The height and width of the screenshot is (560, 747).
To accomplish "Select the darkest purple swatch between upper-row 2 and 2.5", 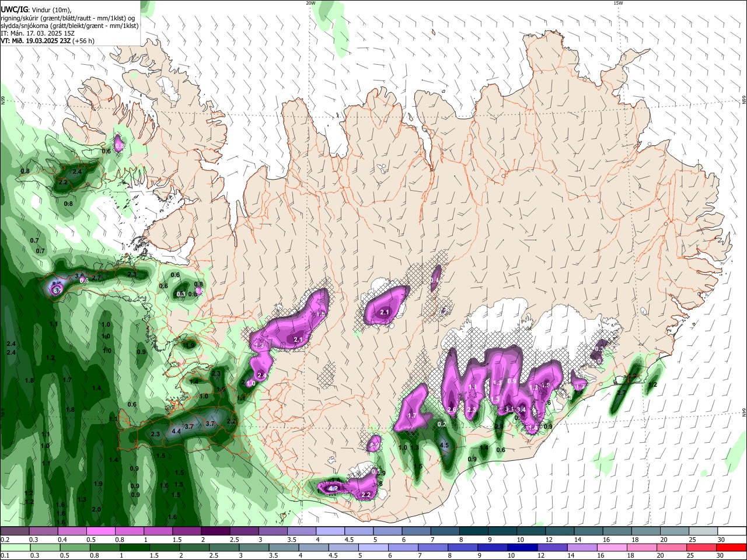I will click(x=215, y=531).
